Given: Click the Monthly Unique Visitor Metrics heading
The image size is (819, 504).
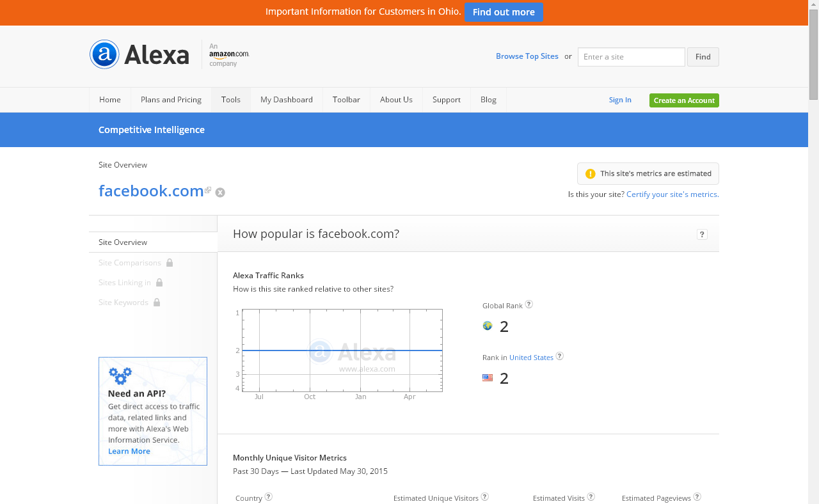Looking at the screenshot, I should (x=290, y=458).
